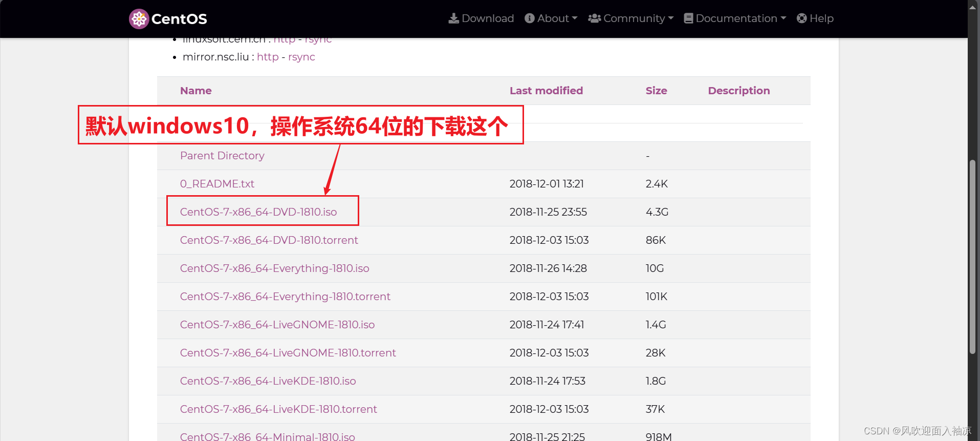Download CentOS-7-x86_64-DVD-1810.iso

click(x=258, y=212)
